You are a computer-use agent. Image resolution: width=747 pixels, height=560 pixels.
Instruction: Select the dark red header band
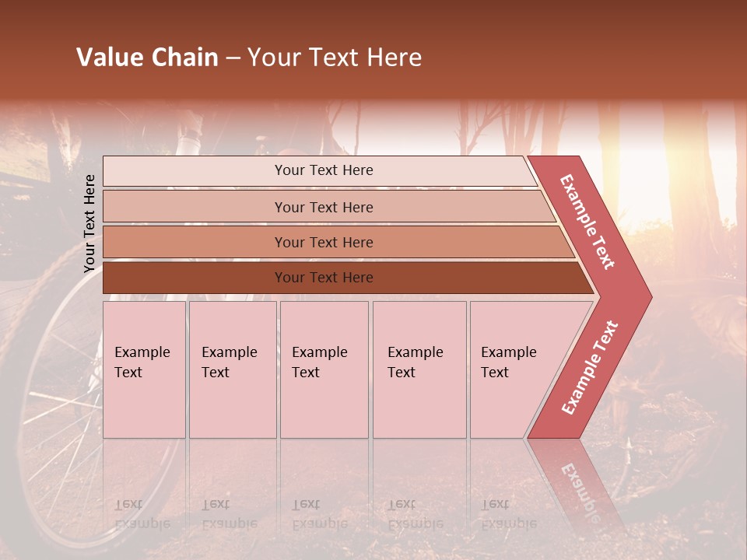click(x=373, y=50)
